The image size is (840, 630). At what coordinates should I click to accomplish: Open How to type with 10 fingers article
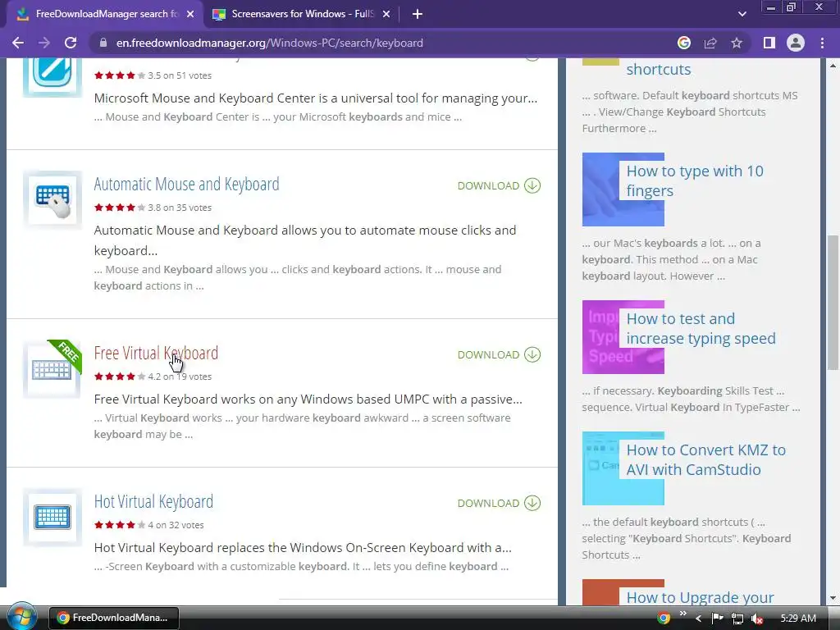pos(695,181)
